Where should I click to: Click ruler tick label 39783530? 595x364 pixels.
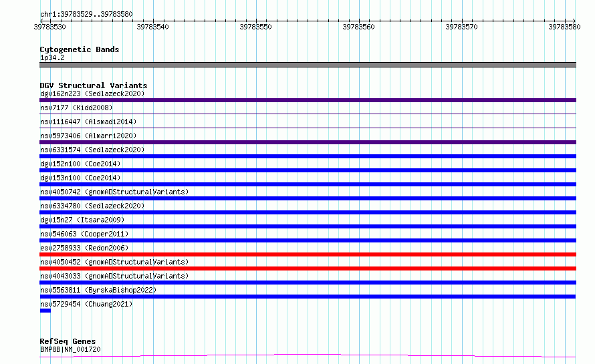(x=49, y=27)
